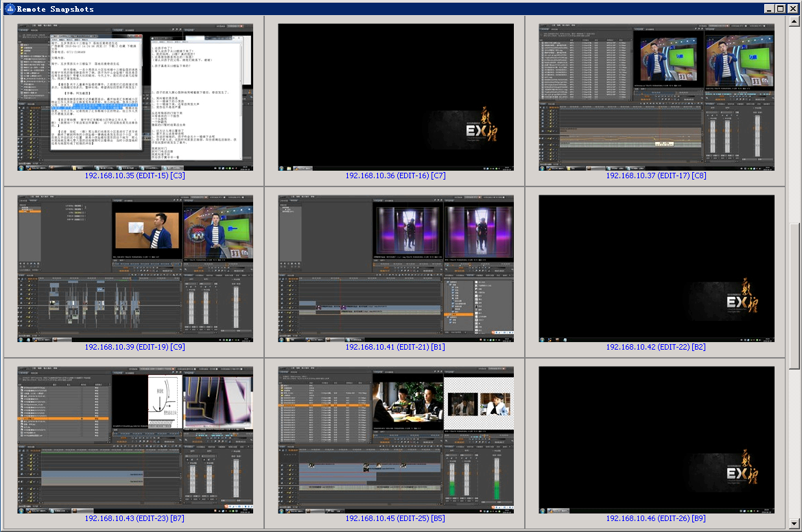Select the EDIT-22 snapshot thumbnail
The height and width of the screenshot is (532, 802).
[656, 268]
